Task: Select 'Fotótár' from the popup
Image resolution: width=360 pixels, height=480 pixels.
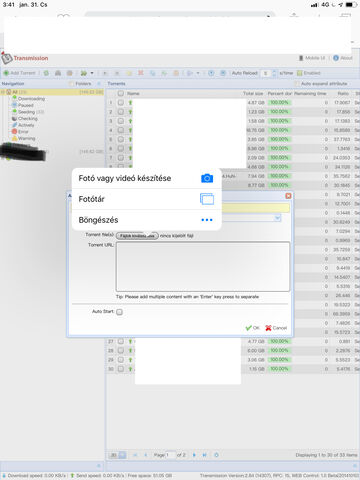Action: pos(147,199)
